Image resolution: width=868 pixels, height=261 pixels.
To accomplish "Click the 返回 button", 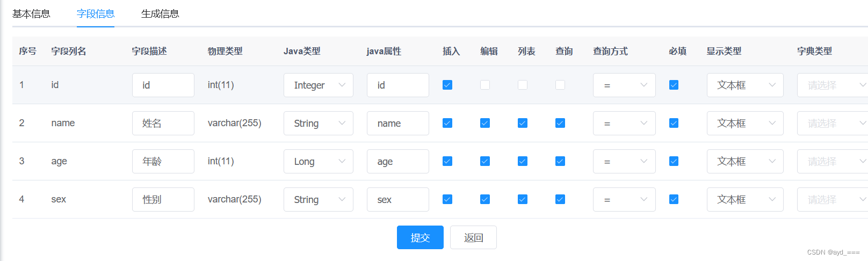I will click(x=473, y=237).
